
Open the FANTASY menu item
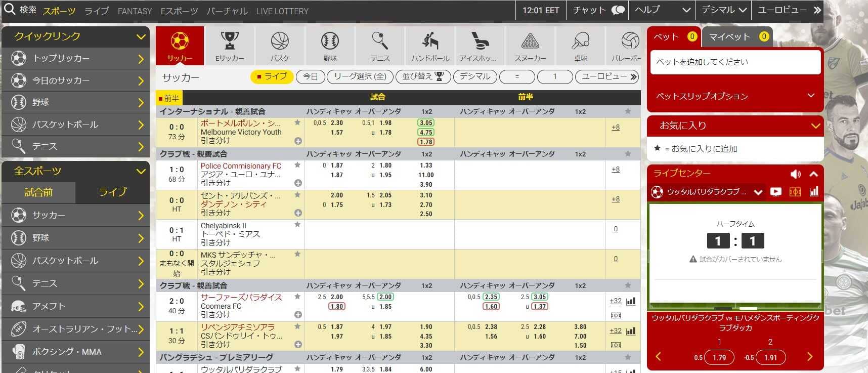coord(135,11)
